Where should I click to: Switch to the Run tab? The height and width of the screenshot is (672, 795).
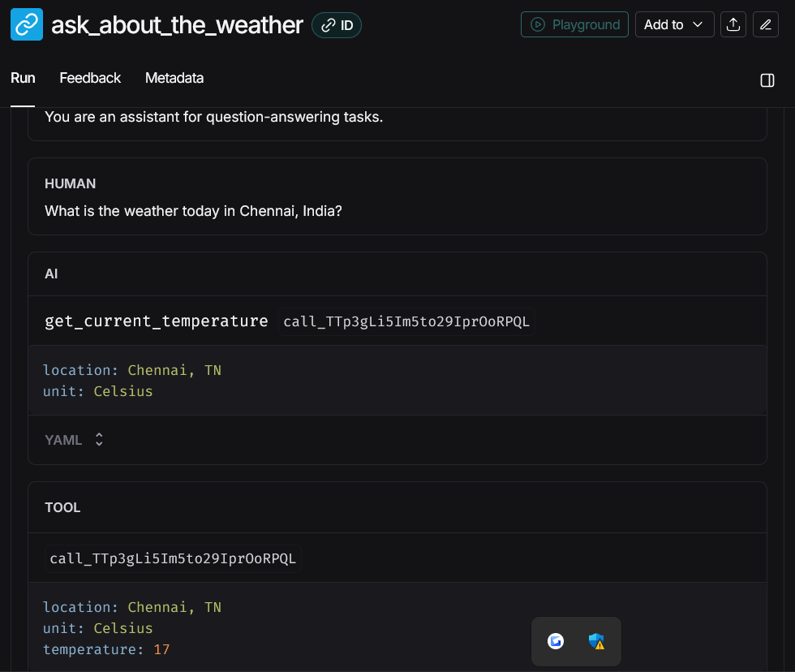point(23,78)
